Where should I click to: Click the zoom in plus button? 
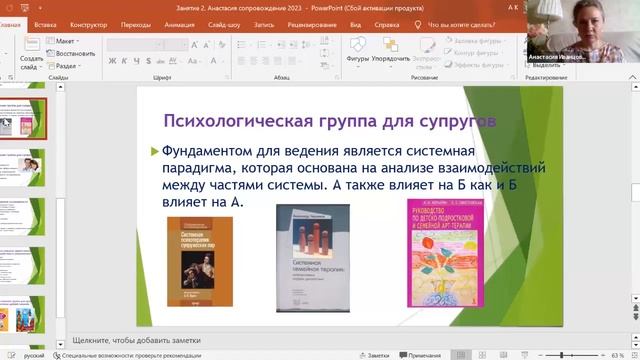(603, 356)
